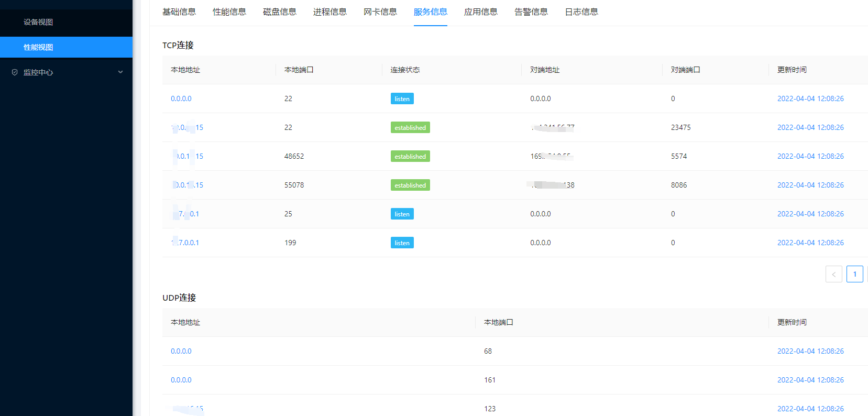This screenshot has height=416, width=868.
Task: Switch to the 基础信息 tab
Action: pos(179,12)
